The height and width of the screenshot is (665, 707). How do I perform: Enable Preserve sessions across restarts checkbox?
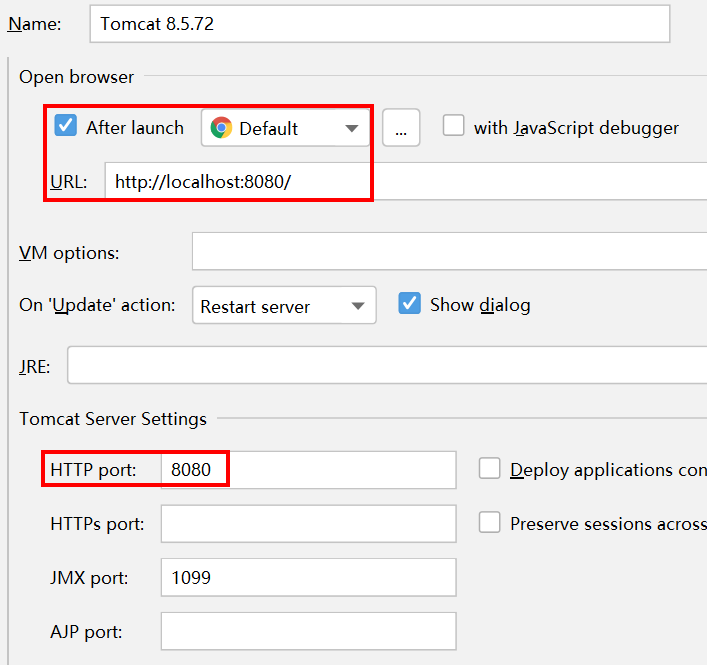coord(489,522)
